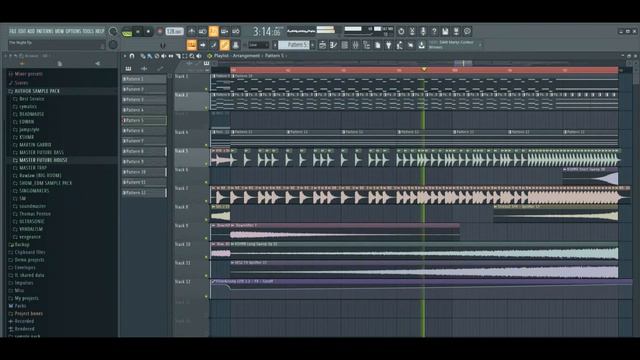Image resolution: width=640 pixels, height=360 pixels.
Task: Toggle the metronome icon in the top toolbar
Action: (x=191, y=31)
